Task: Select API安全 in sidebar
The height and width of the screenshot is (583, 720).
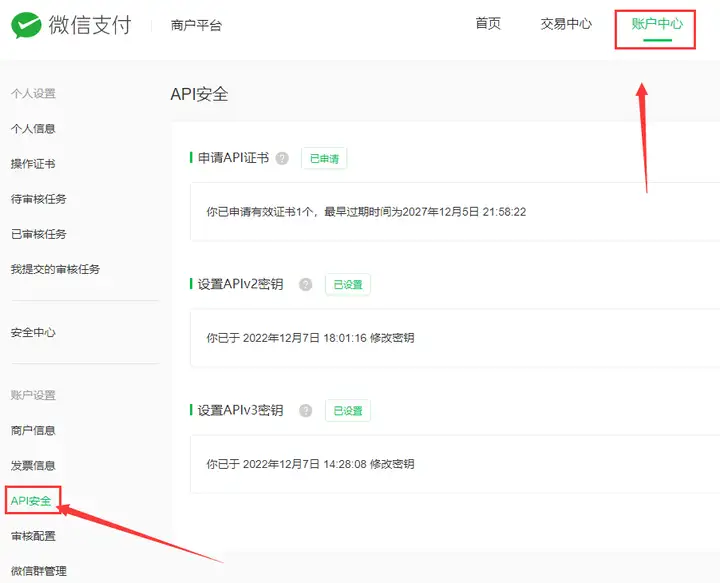Action: [31, 501]
